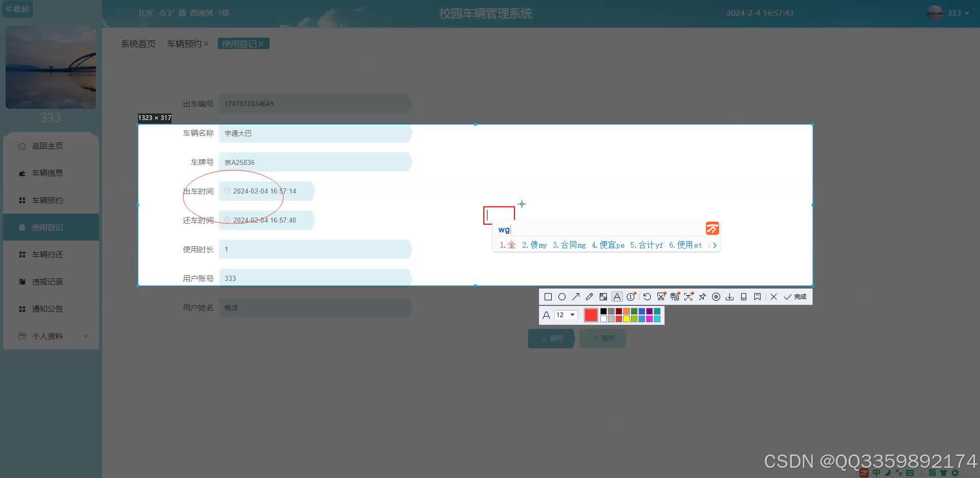Select the numbered marker tool
This screenshot has height=478, width=980.
(631, 297)
